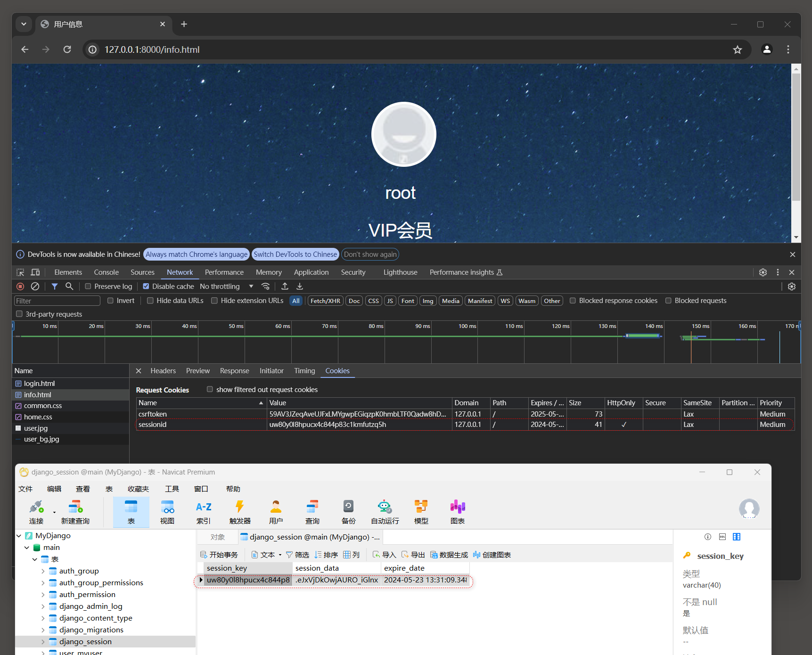The width and height of the screenshot is (812, 655).
Task: Enable the Preserve log checkbox
Action: click(x=88, y=287)
